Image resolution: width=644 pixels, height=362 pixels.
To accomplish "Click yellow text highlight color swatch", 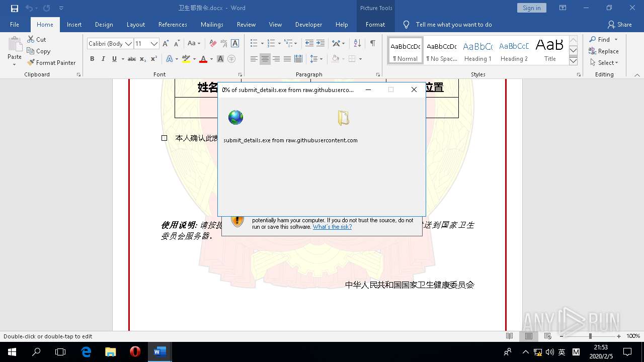I will (186, 59).
